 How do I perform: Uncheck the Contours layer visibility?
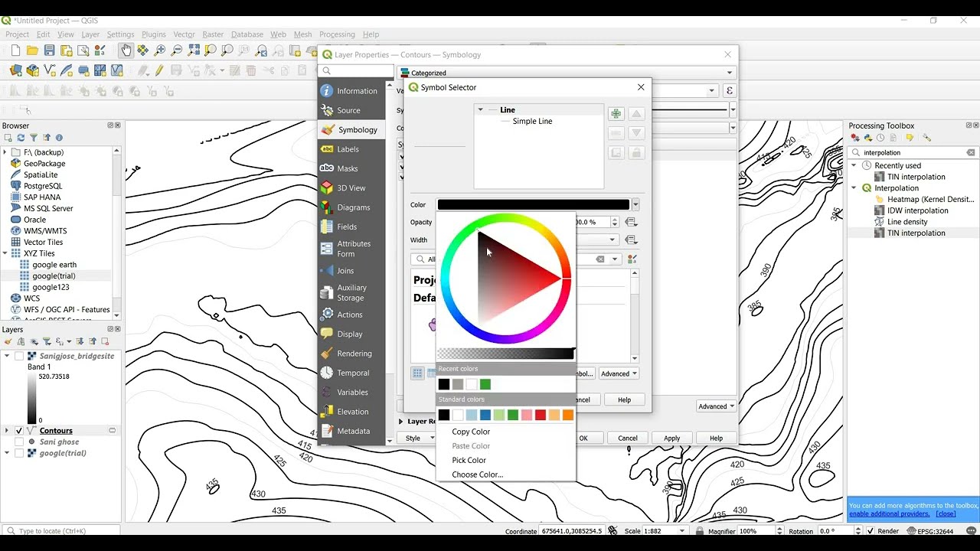[x=19, y=431]
